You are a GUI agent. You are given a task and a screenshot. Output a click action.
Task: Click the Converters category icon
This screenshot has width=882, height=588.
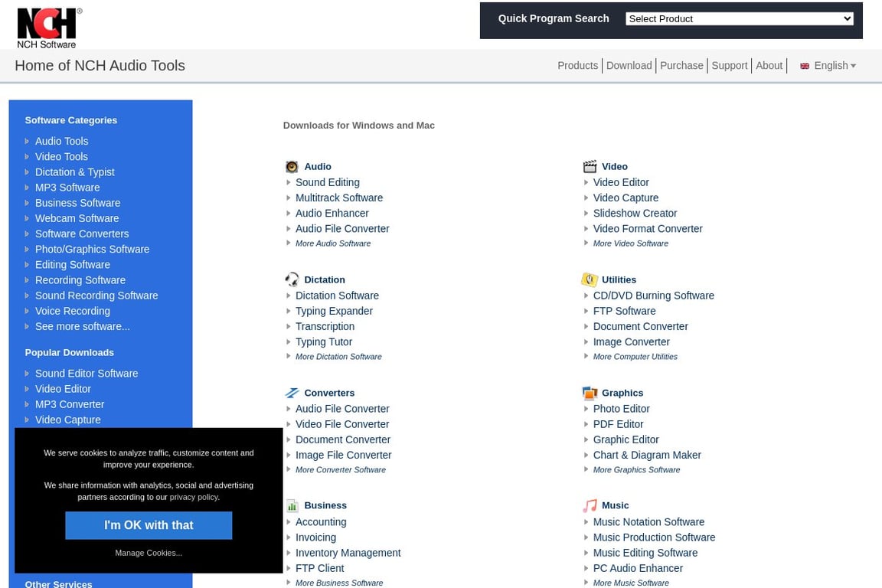292,393
